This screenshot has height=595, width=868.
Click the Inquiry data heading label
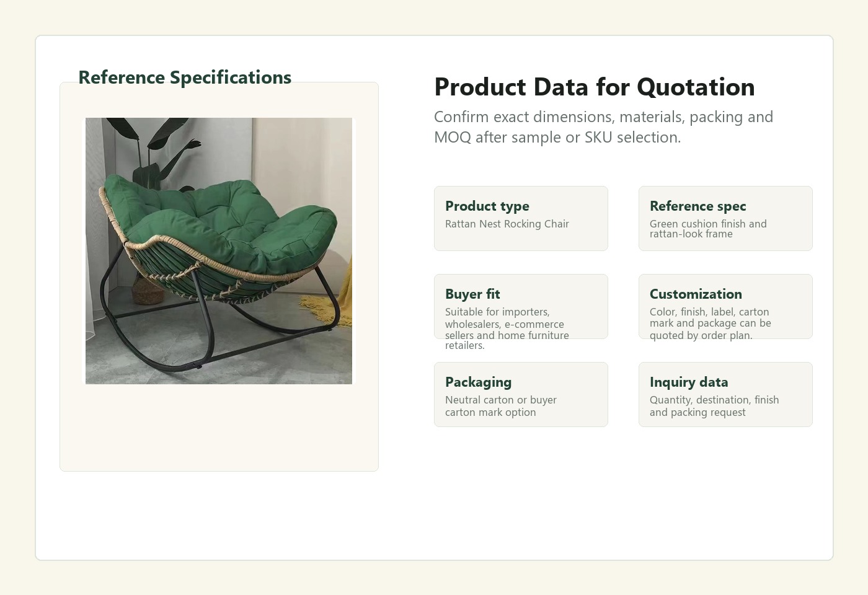689,382
